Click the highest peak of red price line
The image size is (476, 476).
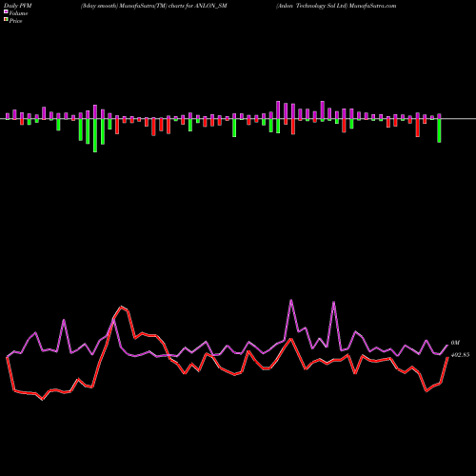pos(121,307)
